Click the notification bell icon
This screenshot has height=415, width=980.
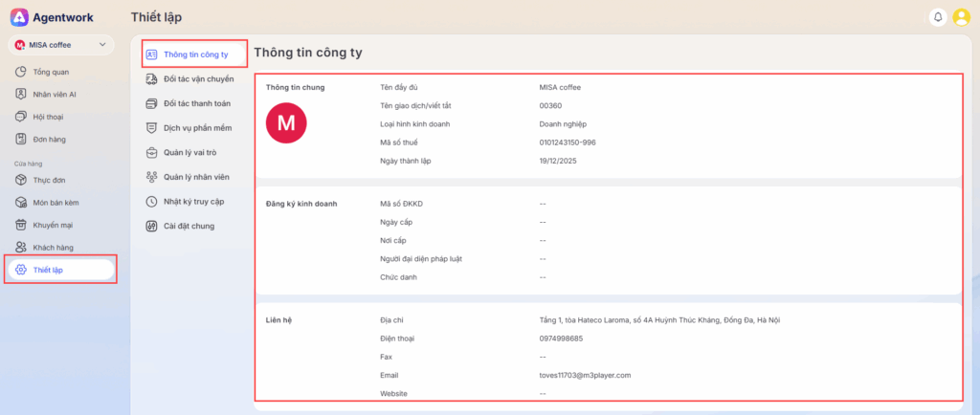point(938,17)
